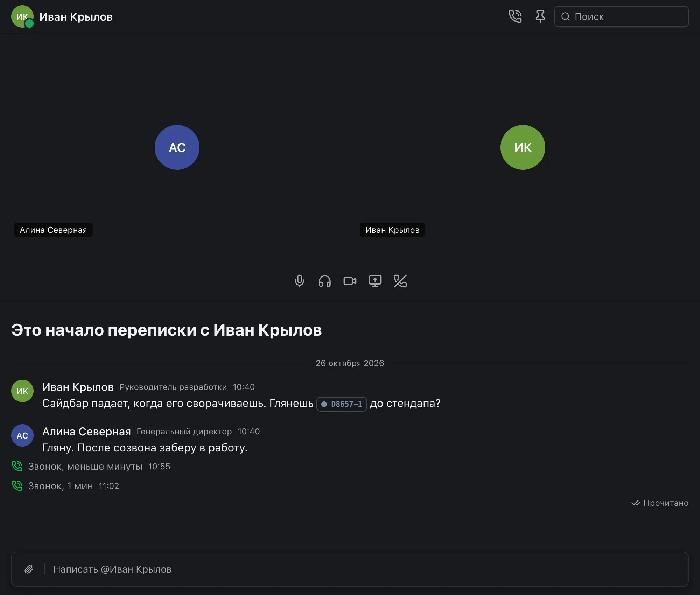Open pinned messages via the pin icon

point(540,16)
